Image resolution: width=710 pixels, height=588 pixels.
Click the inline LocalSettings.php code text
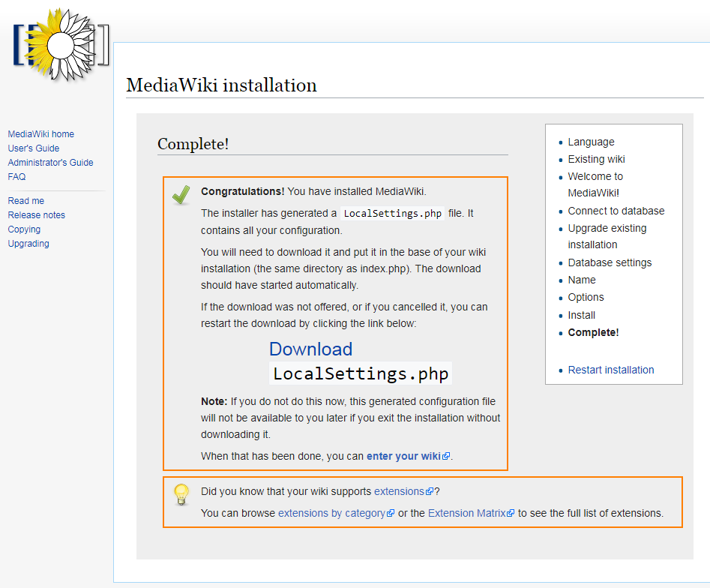[393, 213]
